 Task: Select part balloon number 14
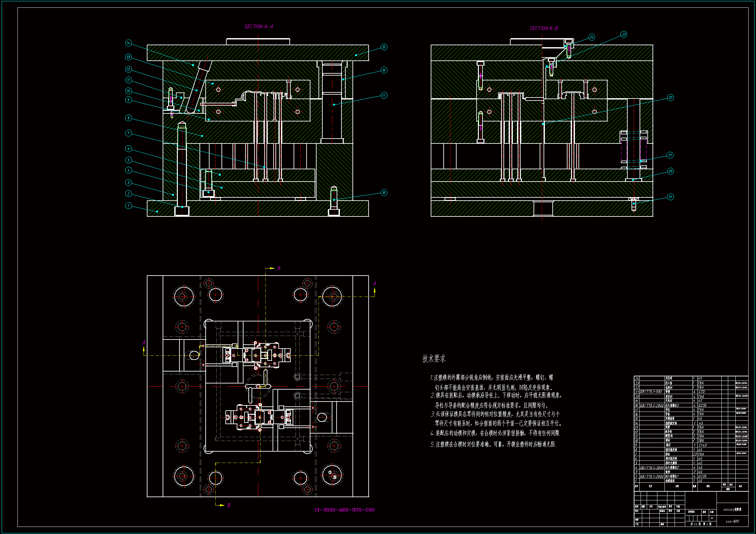point(128,43)
